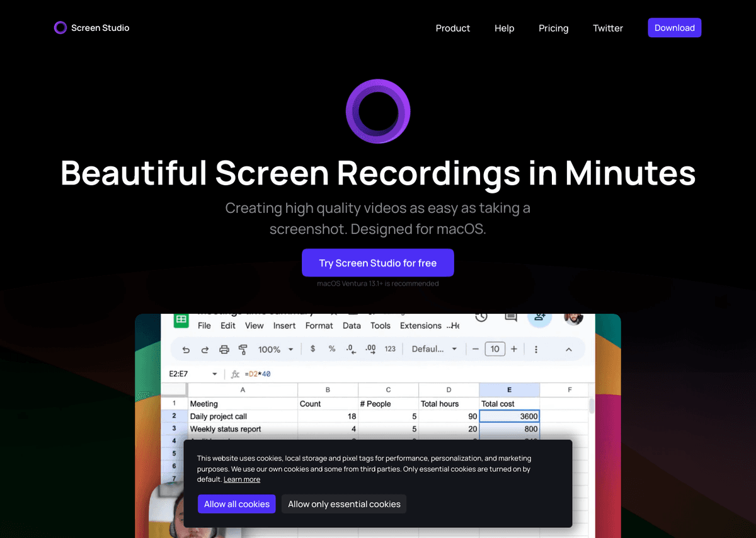Open the comments icon in Sheets
This screenshot has width=756, height=538.
(x=511, y=317)
